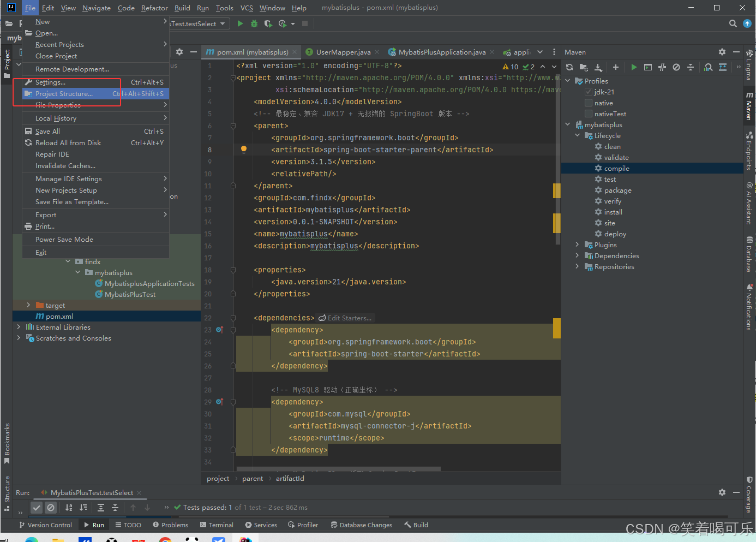756x542 pixels.
Task: Open Terminal tool window button
Action: point(217,525)
